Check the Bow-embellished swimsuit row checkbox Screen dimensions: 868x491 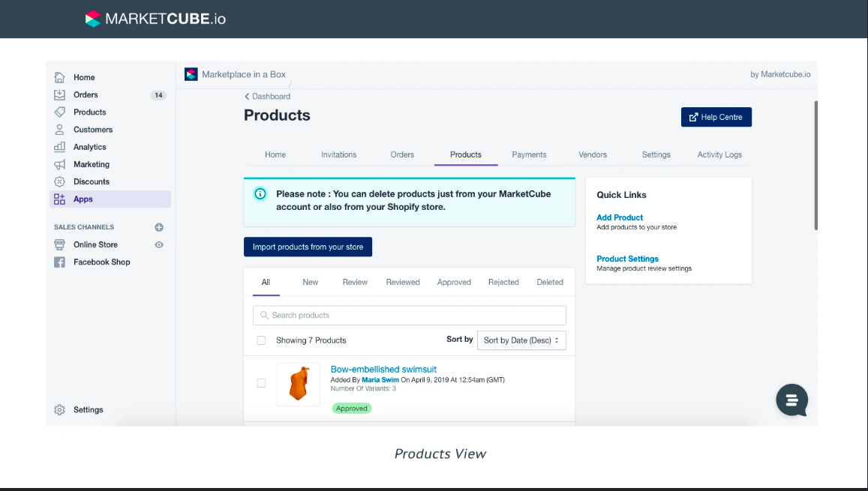coord(261,383)
